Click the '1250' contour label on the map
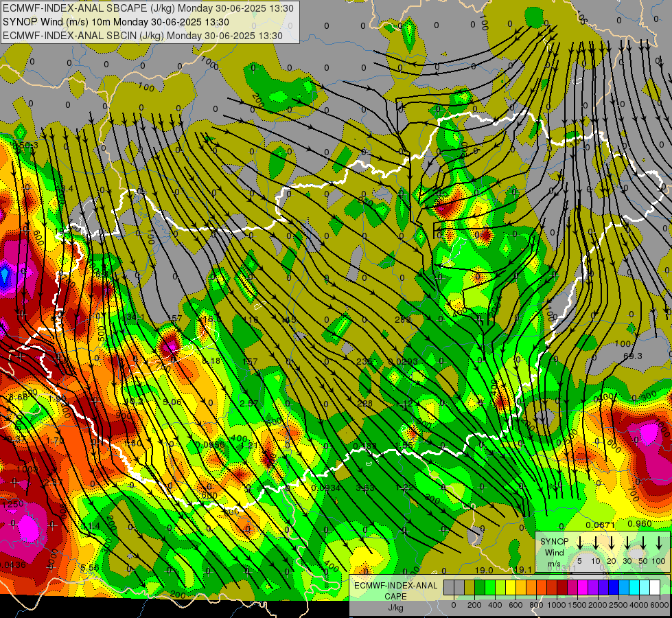This screenshot has height=618, width=672. (x=13, y=504)
